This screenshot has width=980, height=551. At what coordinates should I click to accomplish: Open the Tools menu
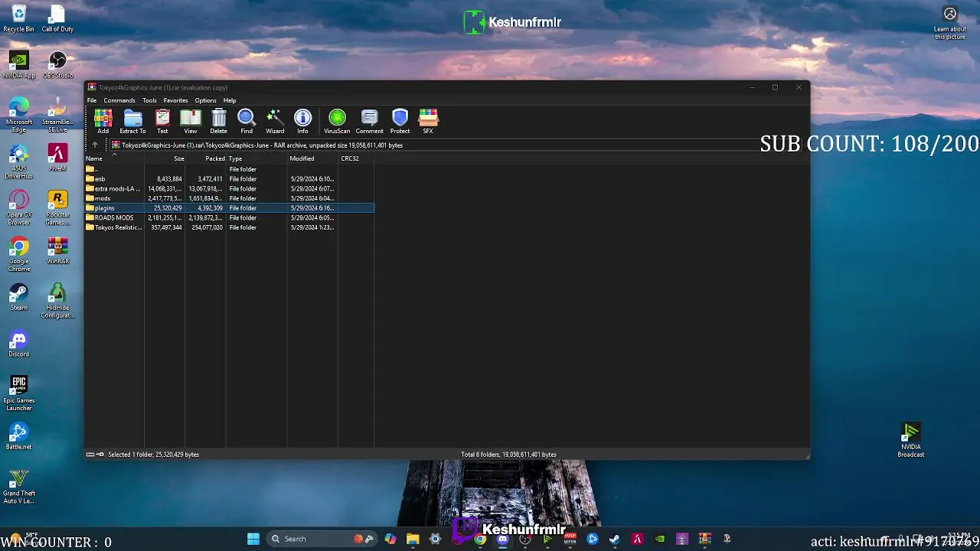tap(149, 100)
